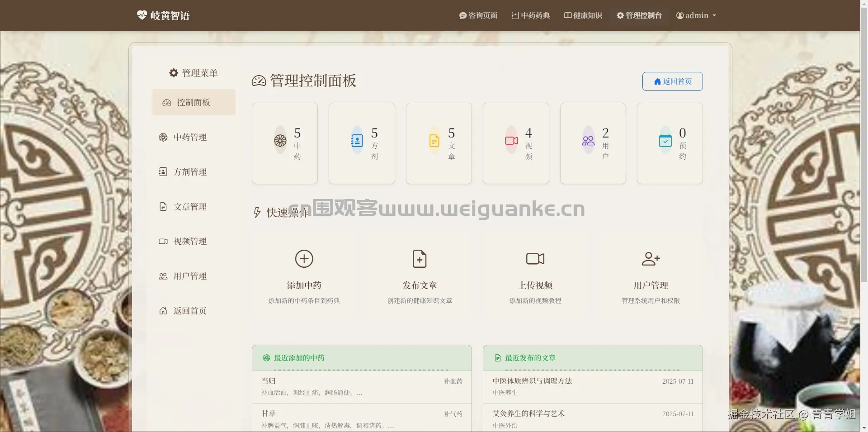Viewport: 868px width, 432px height.
Task: Click the 发布文章 quick action title
Action: (x=420, y=285)
